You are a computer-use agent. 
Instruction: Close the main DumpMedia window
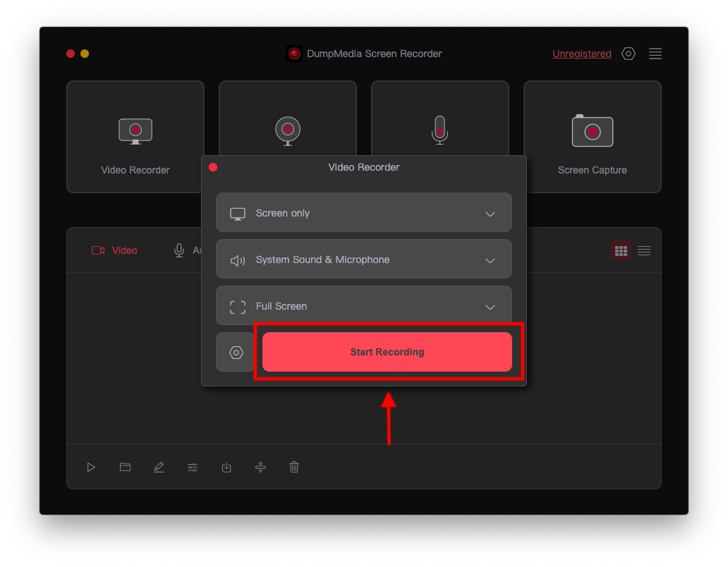point(71,54)
